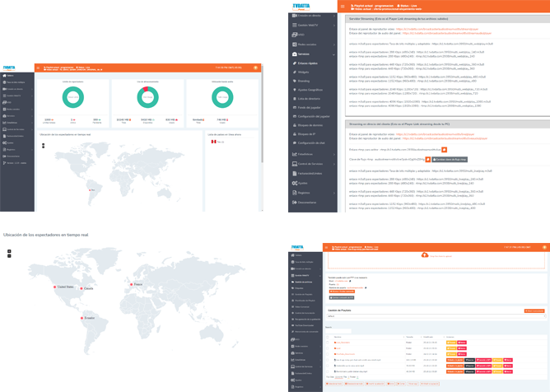Zoom in on the large spectators map

click(9, 251)
